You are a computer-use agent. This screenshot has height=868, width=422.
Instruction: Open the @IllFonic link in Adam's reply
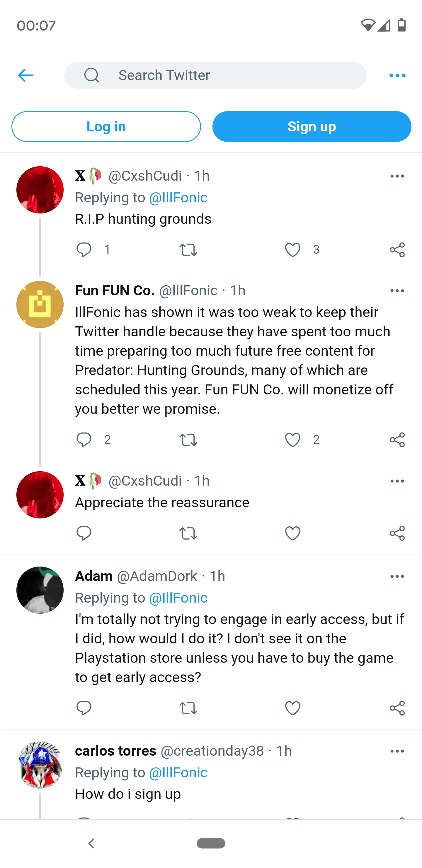[178, 598]
